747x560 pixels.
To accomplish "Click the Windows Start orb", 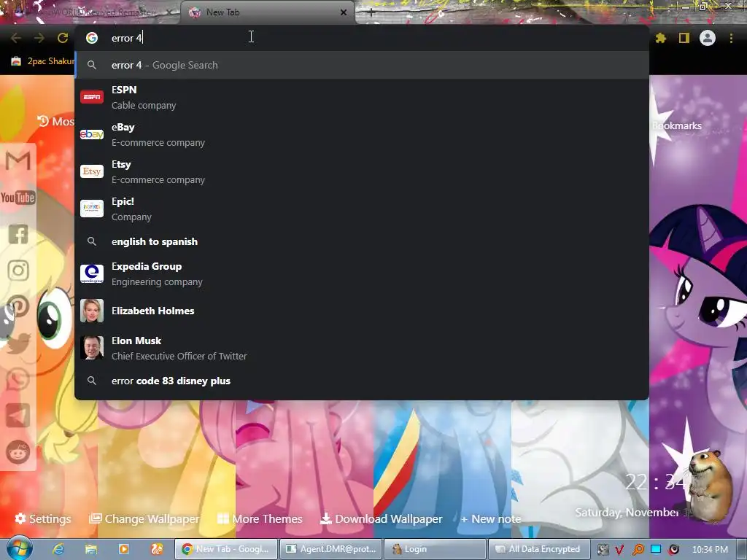I will point(20,549).
